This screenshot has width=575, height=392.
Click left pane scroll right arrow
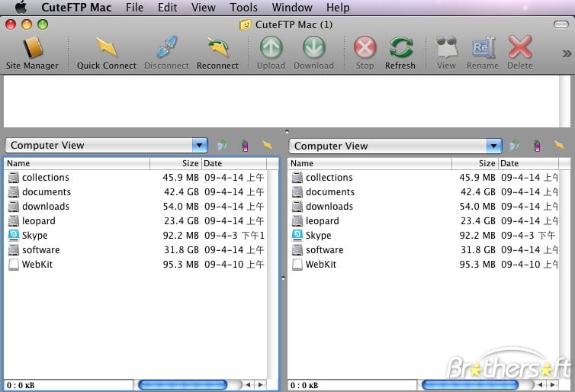261,384
